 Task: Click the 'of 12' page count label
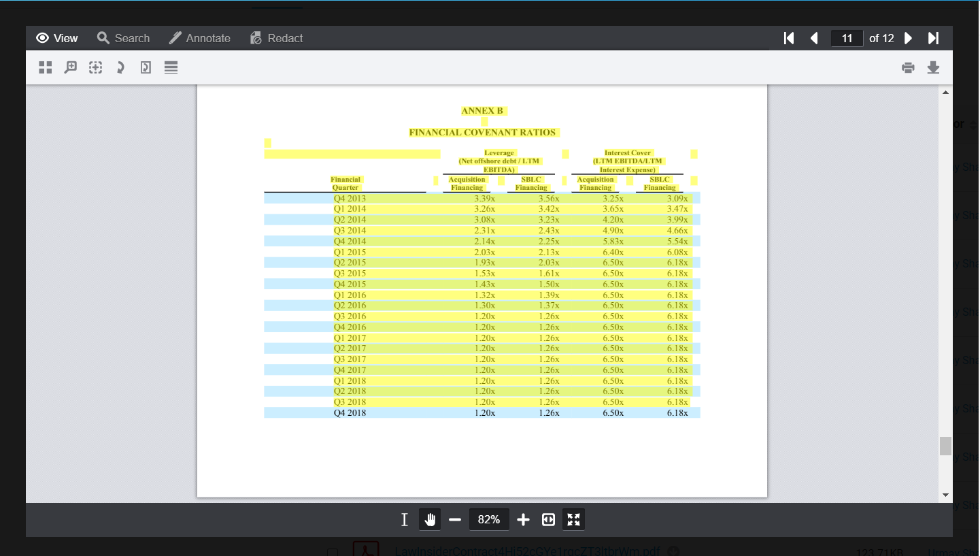tap(881, 38)
